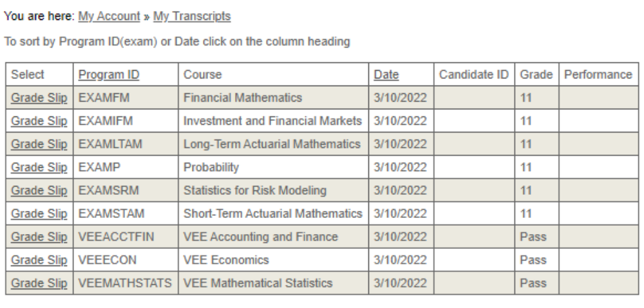Open Grade Slip for EXAMSTAM
Image resolution: width=644 pixels, height=308 pixels.
coord(39,213)
